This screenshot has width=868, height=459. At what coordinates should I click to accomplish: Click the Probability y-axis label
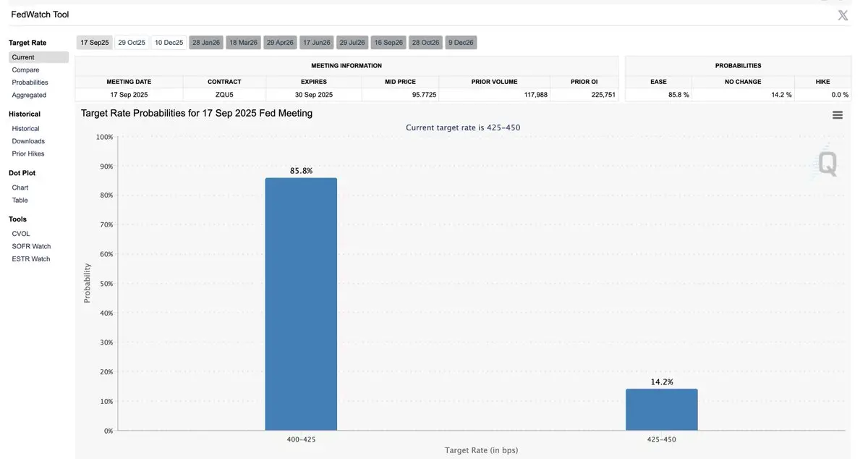[x=88, y=283]
